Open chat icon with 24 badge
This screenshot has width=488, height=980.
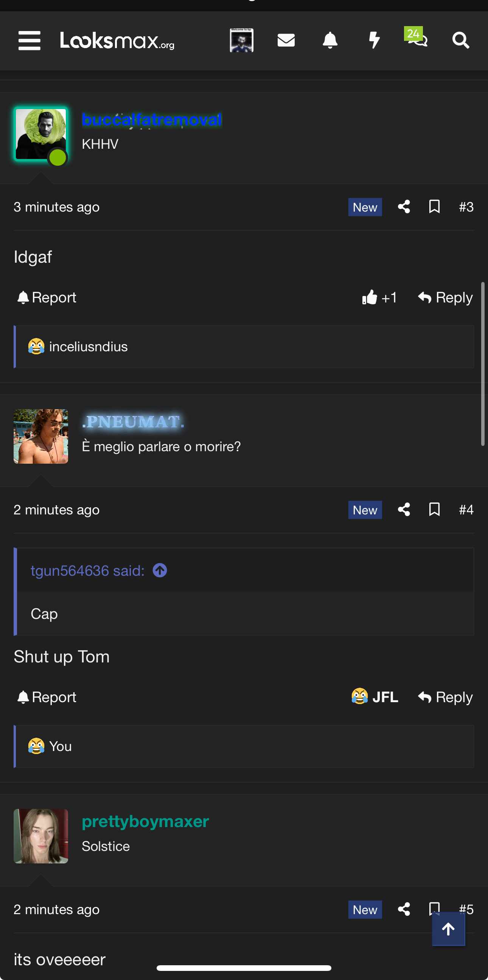[416, 37]
